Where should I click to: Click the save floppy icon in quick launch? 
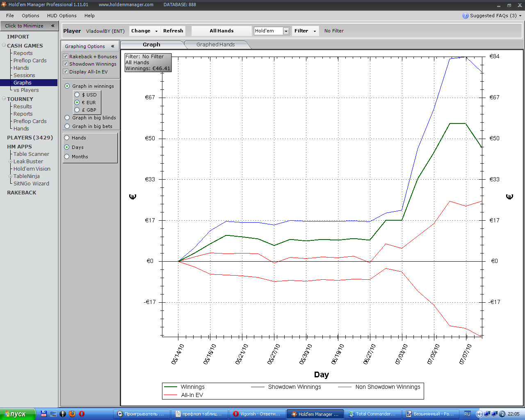[44, 414]
